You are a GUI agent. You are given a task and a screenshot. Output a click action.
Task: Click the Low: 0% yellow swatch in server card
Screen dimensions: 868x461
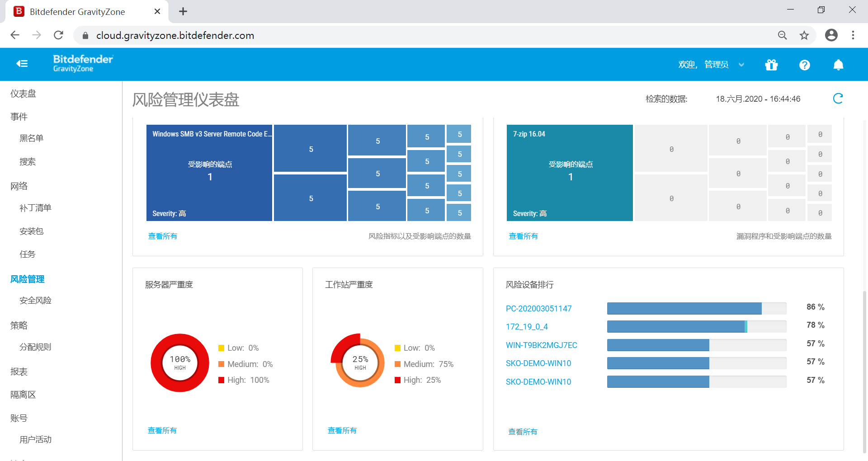(222, 348)
